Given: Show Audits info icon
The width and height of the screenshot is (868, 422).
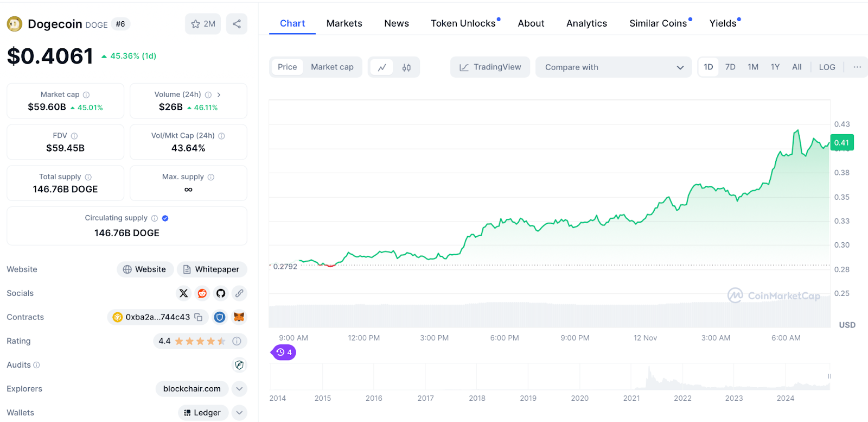Looking at the screenshot, I should [37, 365].
